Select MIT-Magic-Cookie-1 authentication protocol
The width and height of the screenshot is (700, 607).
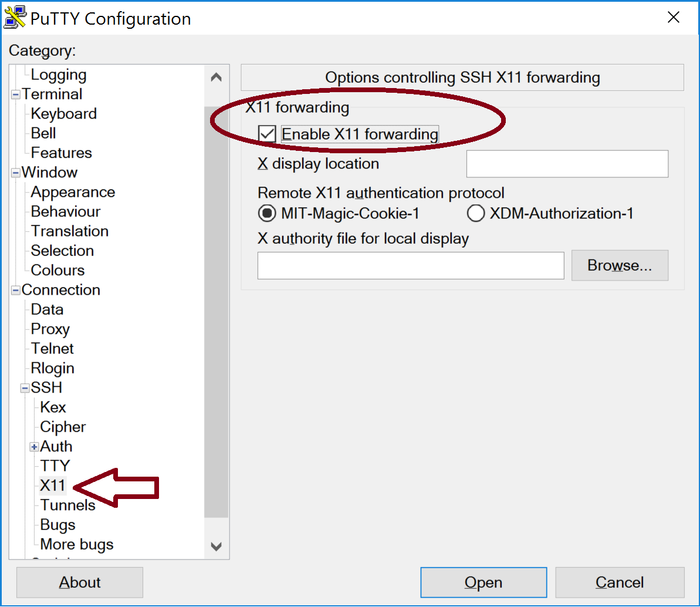[267, 214]
